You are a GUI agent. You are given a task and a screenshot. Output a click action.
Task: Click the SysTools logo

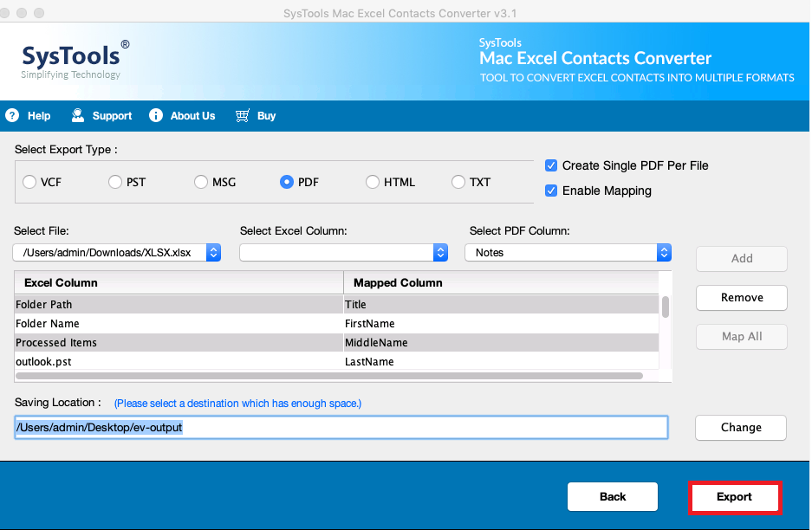coord(75,60)
